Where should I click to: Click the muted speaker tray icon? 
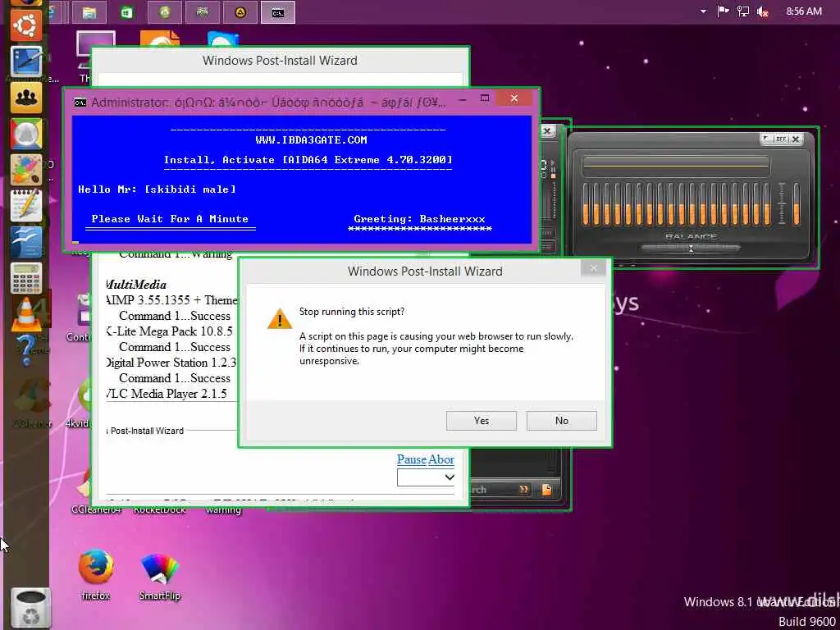point(763,11)
